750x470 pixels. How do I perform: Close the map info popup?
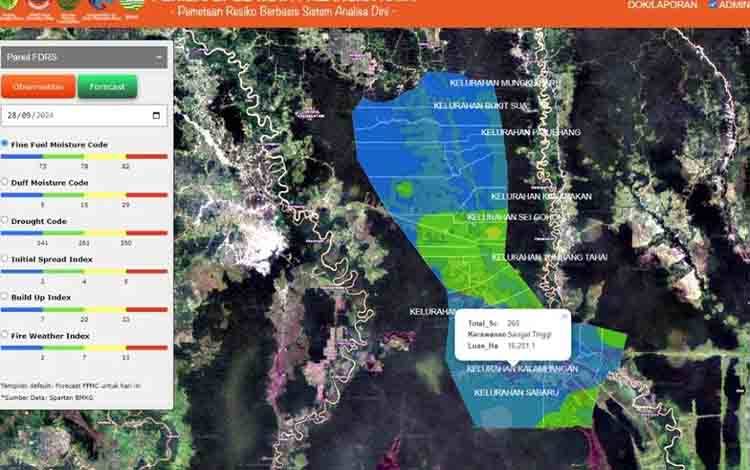(x=564, y=316)
